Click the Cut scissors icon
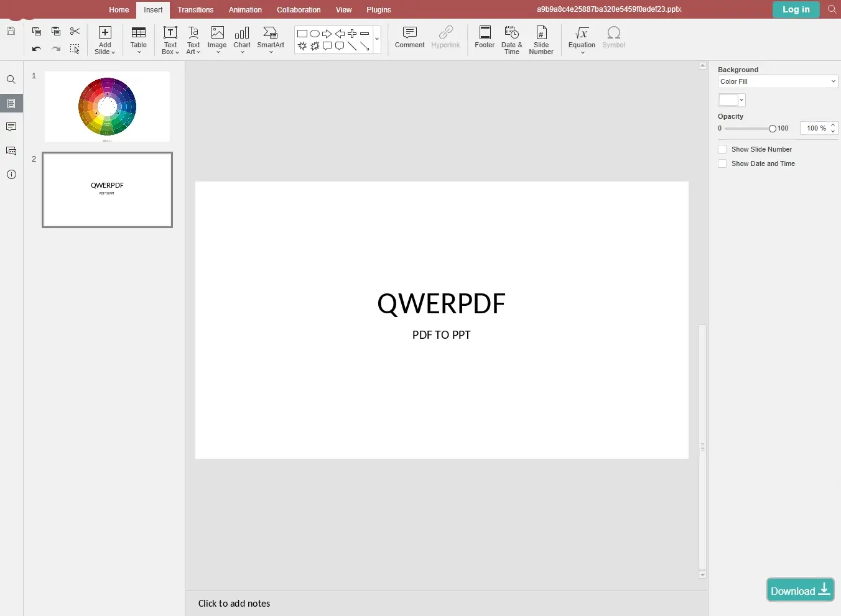Image resolution: width=841 pixels, height=616 pixels. (75, 31)
